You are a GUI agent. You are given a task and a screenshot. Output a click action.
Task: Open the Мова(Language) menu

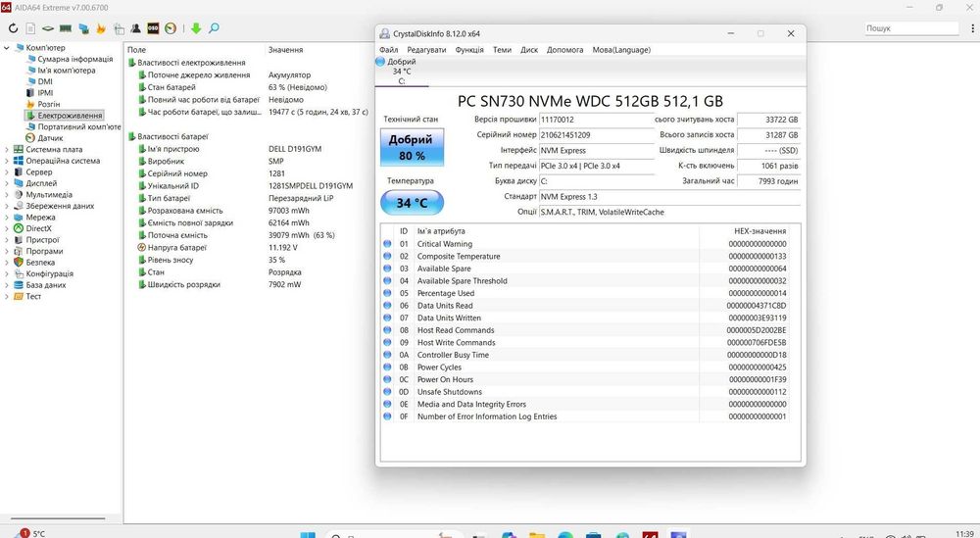tap(621, 50)
